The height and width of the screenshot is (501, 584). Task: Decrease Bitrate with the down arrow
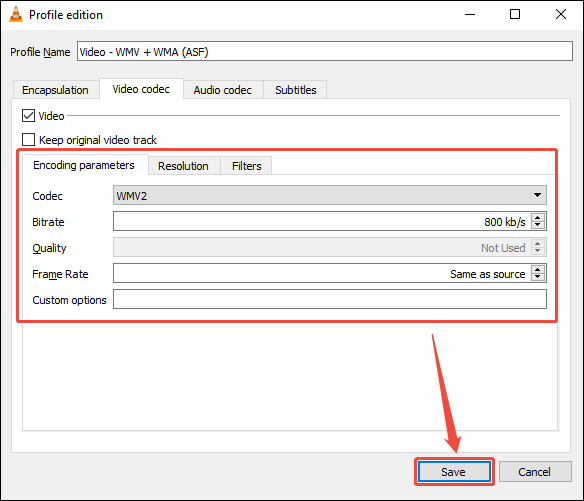(x=537, y=225)
